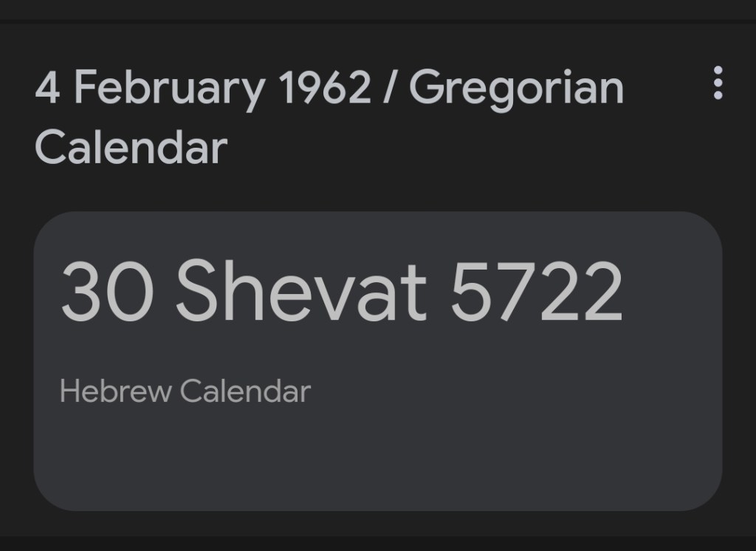Click the 'Hebrew Calendar' label
756x551 pixels.
(185, 390)
